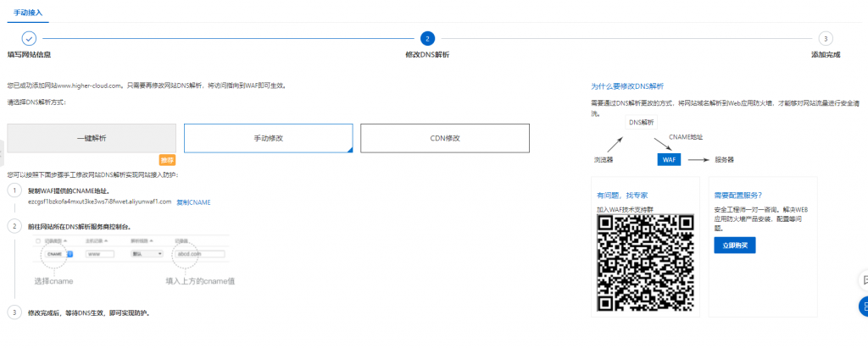868x348 pixels.
Task: Open the CNAME record type dropdown in example
Action: click(x=60, y=254)
